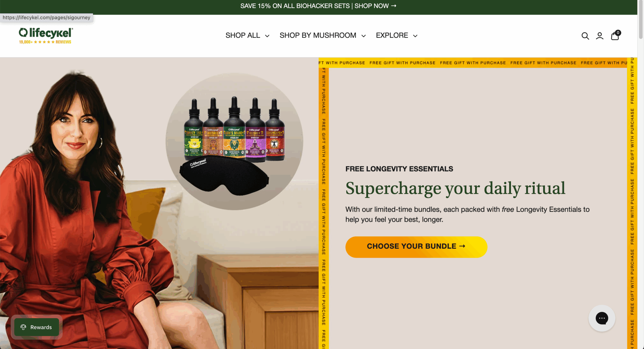Open the search magnifier icon

pyautogui.click(x=585, y=36)
